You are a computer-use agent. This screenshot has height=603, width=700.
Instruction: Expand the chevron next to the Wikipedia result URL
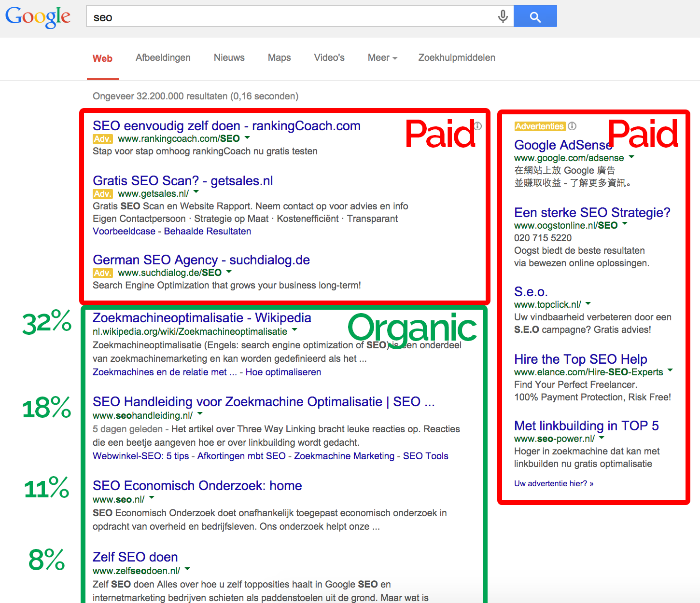pyautogui.click(x=295, y=330)
